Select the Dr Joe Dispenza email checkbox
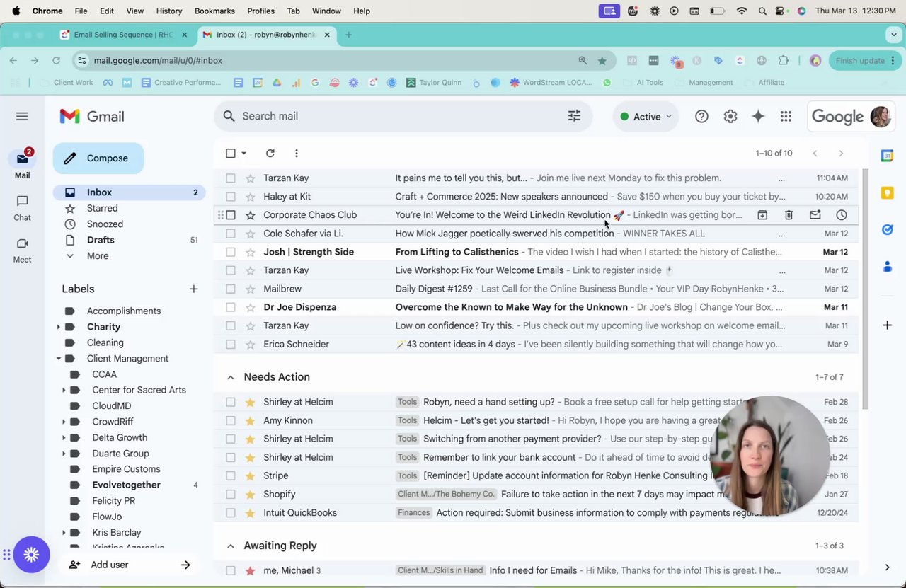Viewport: 906px width, 588px height. (231, 307)
